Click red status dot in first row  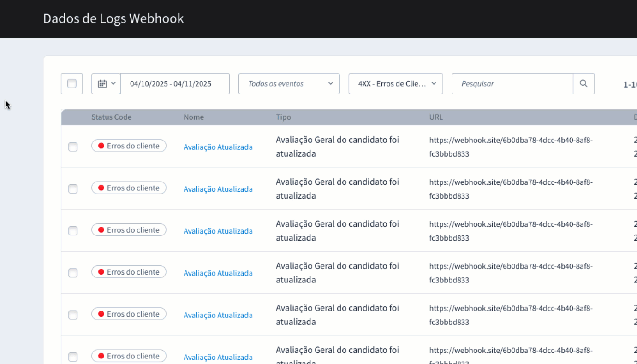tap(101, 146)
